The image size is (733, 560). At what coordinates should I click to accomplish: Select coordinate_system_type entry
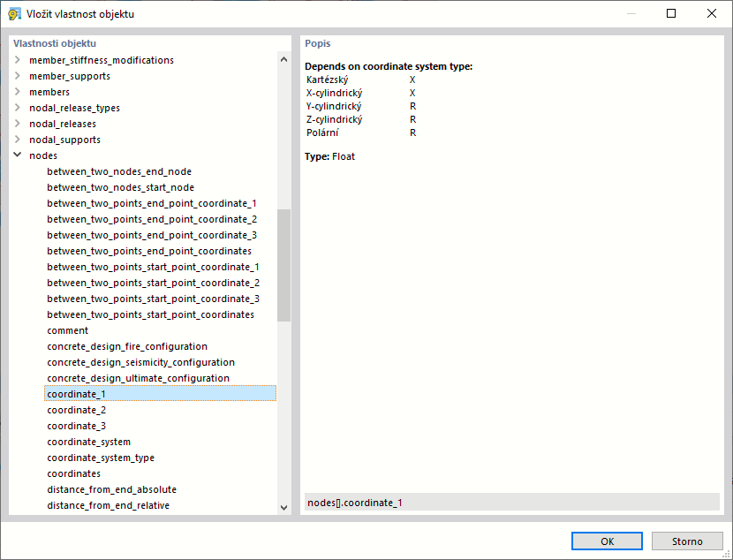[101, 458]
